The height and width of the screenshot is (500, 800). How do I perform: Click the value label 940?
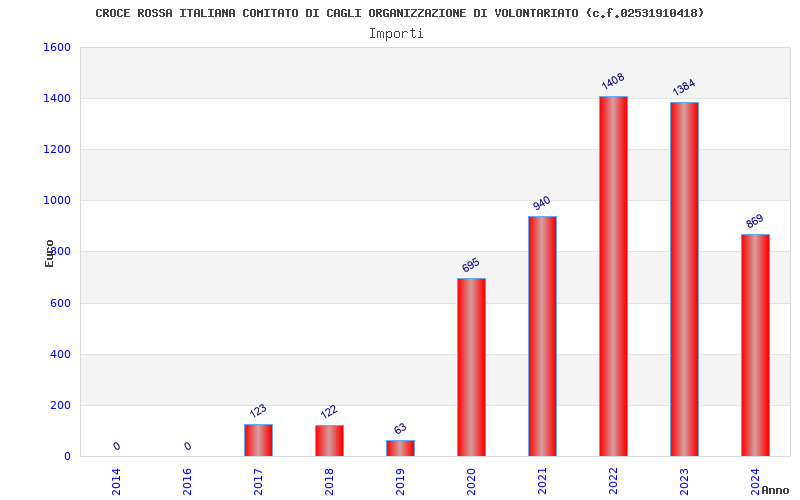coord(541,203)
